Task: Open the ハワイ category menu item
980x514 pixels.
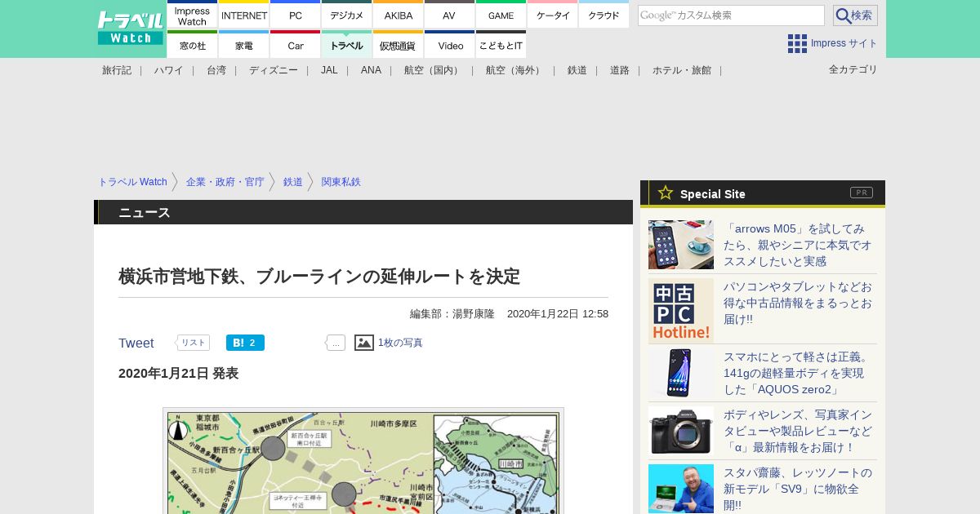Action: 168,70
